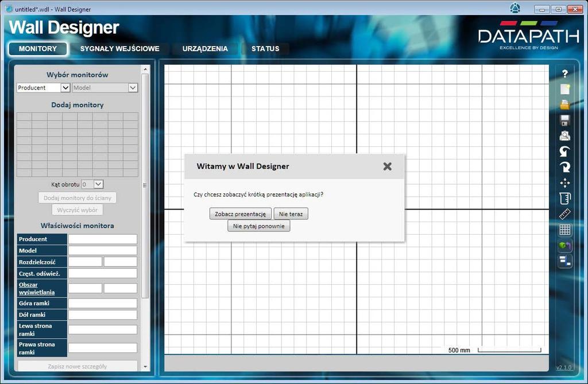Image resolution: width=588 pixels, height=384 pixels.
Task: Click Zapisz nowe szczegóły button
Action: click(78, 366)
